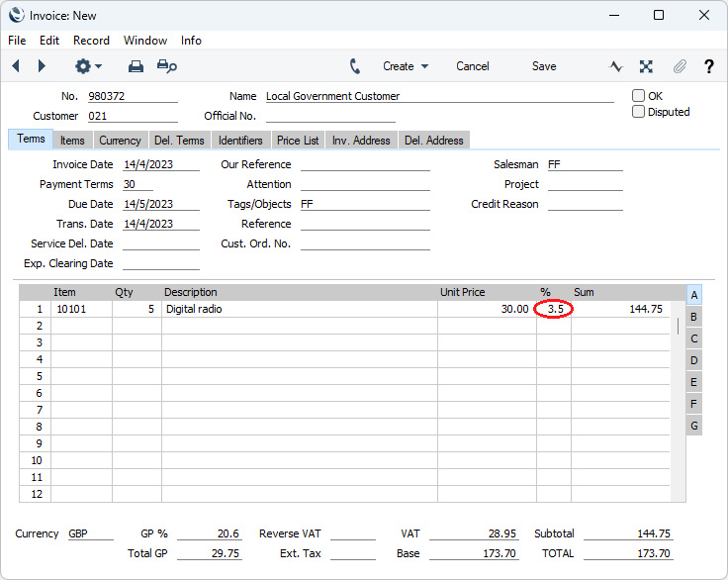Screen dimensions: 728x580
Task: Click the discount percent cell 3.5
Action: [x=554, y=309]
